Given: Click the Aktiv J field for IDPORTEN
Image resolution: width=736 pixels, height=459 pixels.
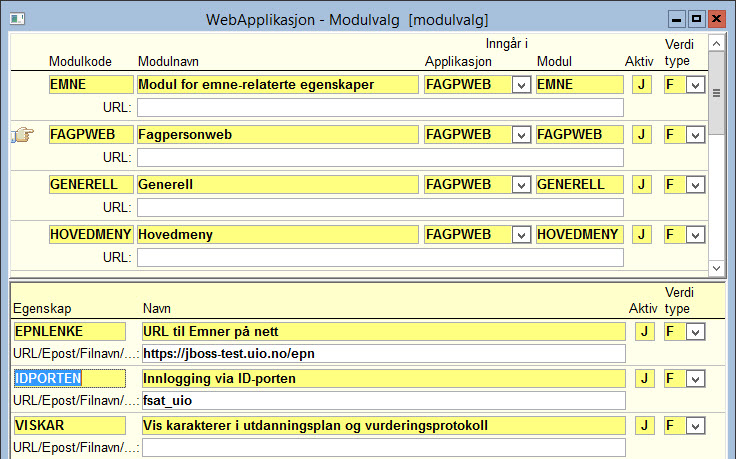Looking at the screenshot, I should point(644,378).
